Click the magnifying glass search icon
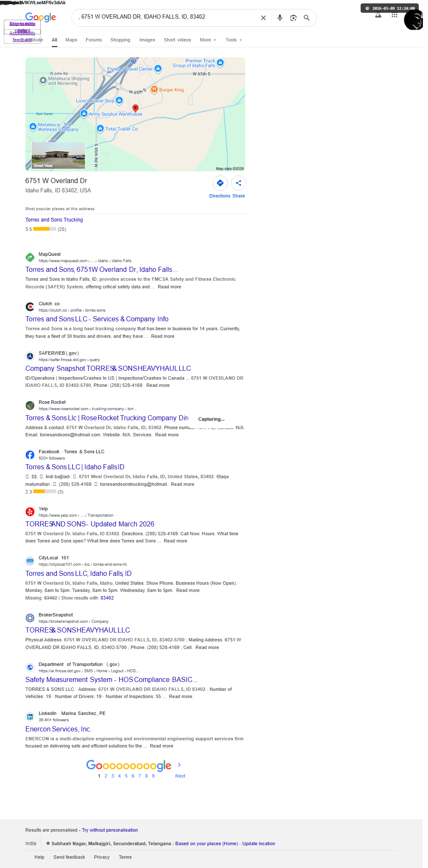The height and width of the screenshot is (868, 428). (307, 18)
